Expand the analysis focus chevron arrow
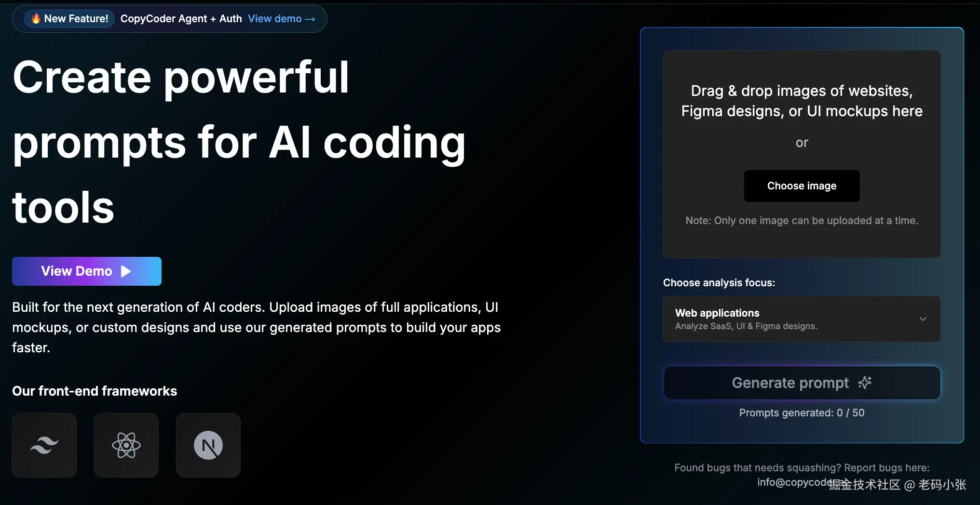This screenshot has width=980, height=505. point(923,319)
